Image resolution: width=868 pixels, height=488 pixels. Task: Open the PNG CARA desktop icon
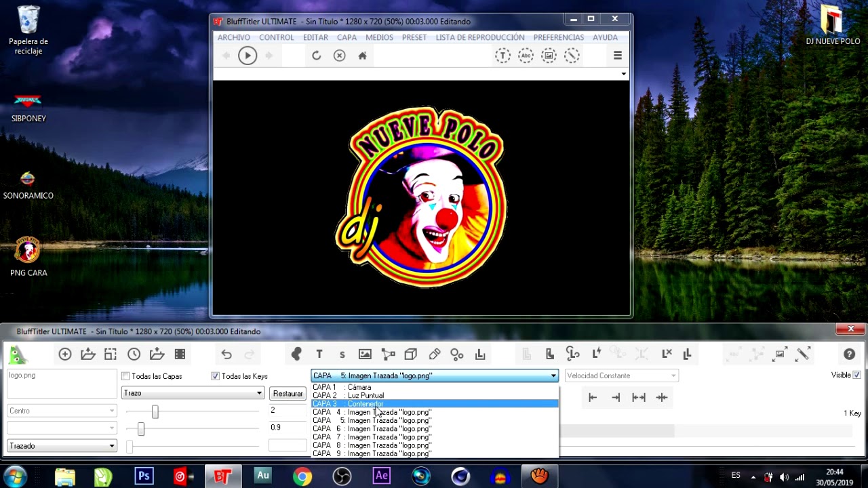click(x=28, y=258)
